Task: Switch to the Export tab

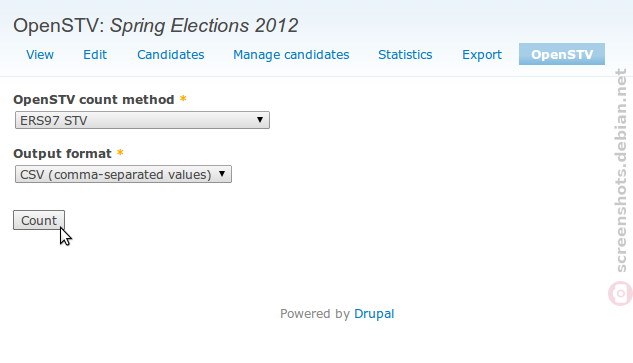Action: (x=482, y=55)
